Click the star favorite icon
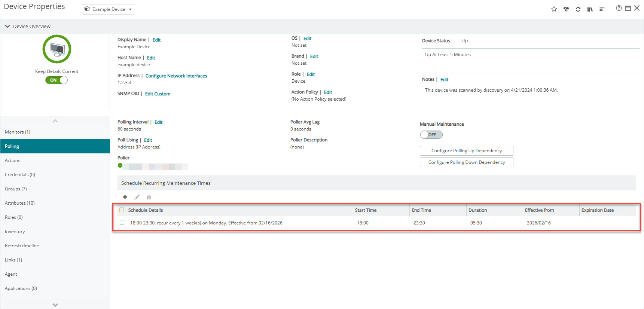This screenshot has height=309, width=644. [554, 9]
